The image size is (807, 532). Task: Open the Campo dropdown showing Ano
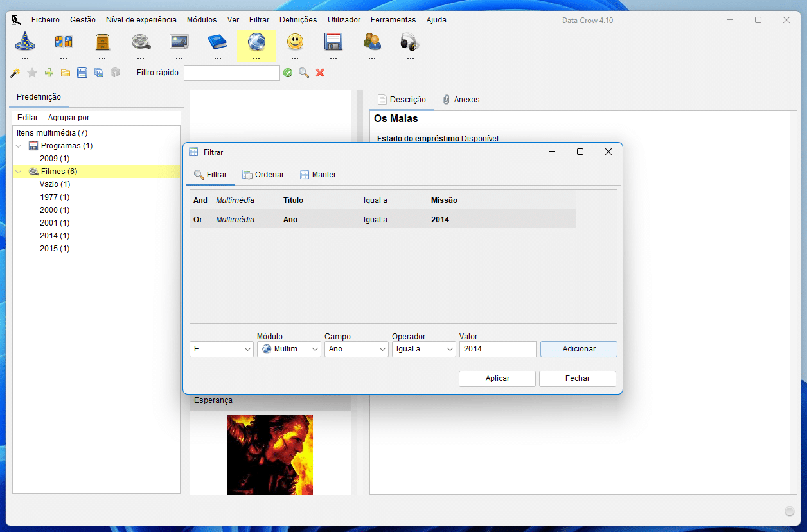[356, 349]
